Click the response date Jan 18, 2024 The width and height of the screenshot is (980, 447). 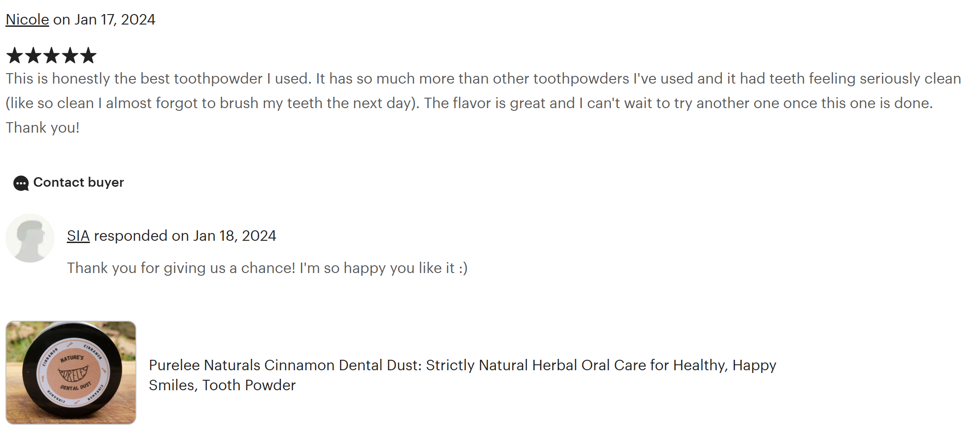235,236
